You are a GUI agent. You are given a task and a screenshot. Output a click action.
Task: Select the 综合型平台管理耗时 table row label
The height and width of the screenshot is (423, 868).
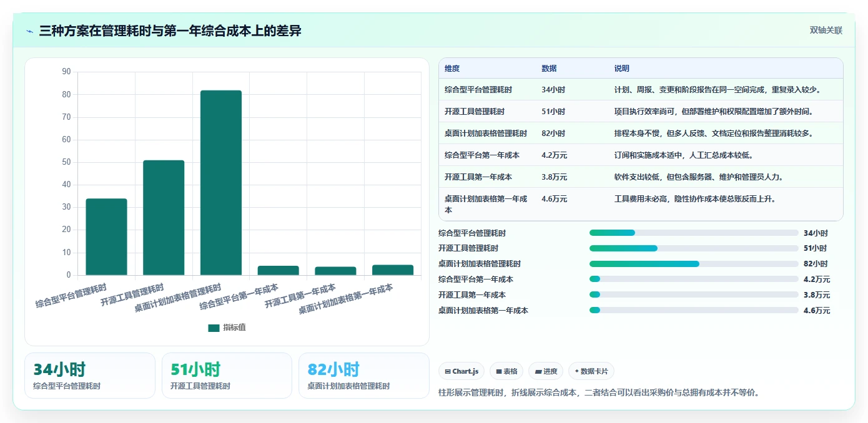pos(478,90)
